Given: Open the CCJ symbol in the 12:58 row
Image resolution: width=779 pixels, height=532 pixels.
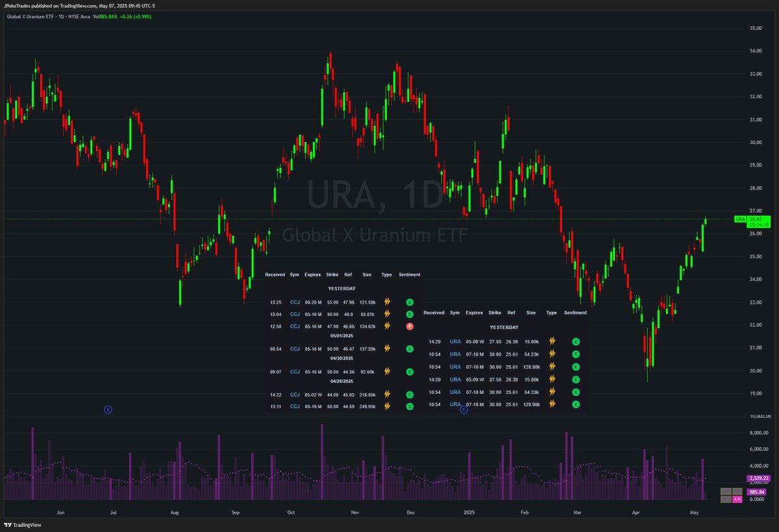Looking at the screenshot, I should pyautogui.click(x=295, y=326).
